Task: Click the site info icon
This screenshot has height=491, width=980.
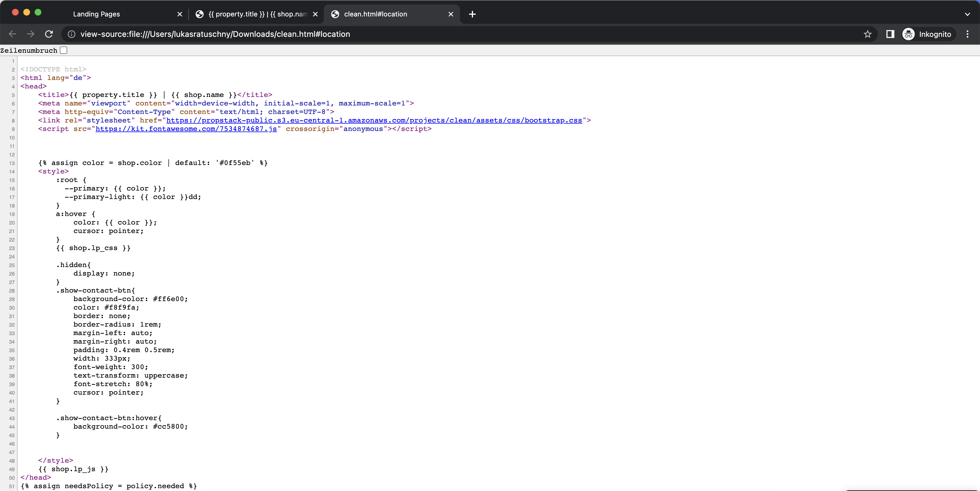Action: tap(71, 34)
